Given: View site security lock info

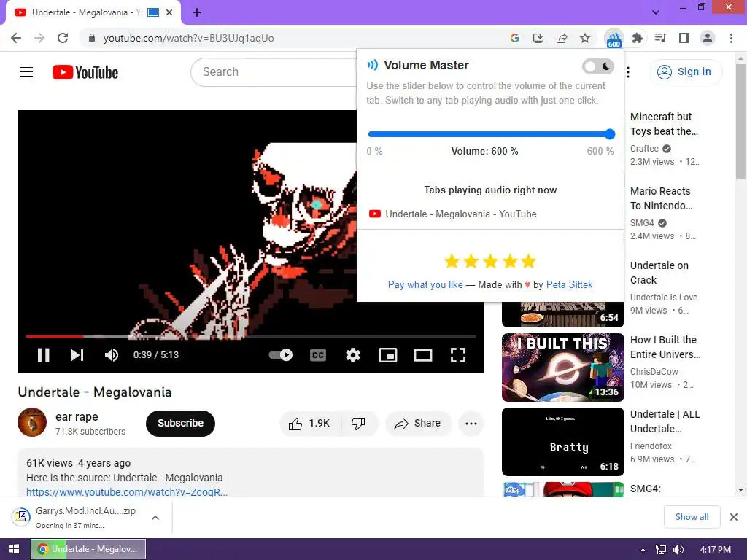Looking at the screenshot, I should click(92, 38).
